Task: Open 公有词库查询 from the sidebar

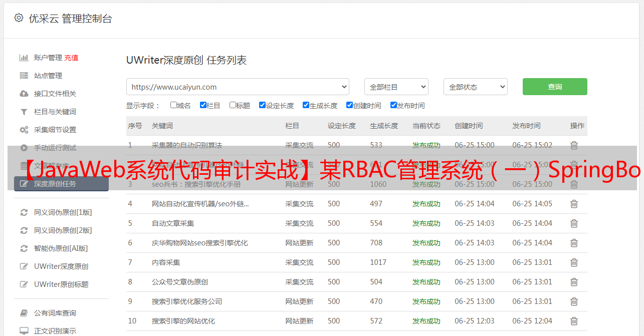Action: [55, 313]
